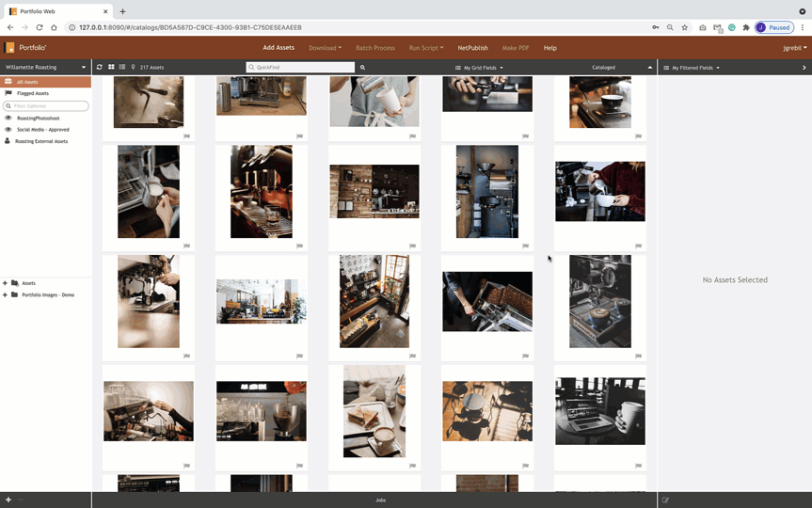Click the browser address bar URL
The width and height of the screenshot is (812, 508).
(x=190, y=27)
